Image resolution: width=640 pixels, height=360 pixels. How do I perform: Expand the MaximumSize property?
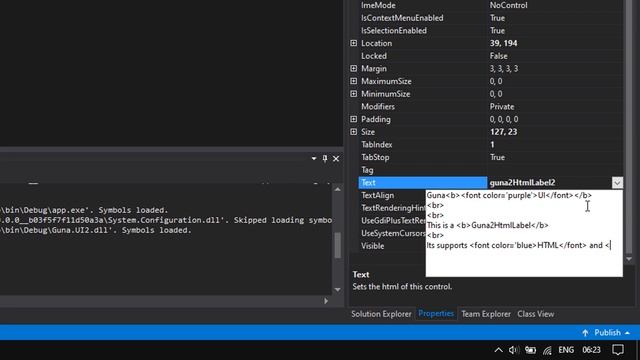pyautogui.click(x=353, y=81)
